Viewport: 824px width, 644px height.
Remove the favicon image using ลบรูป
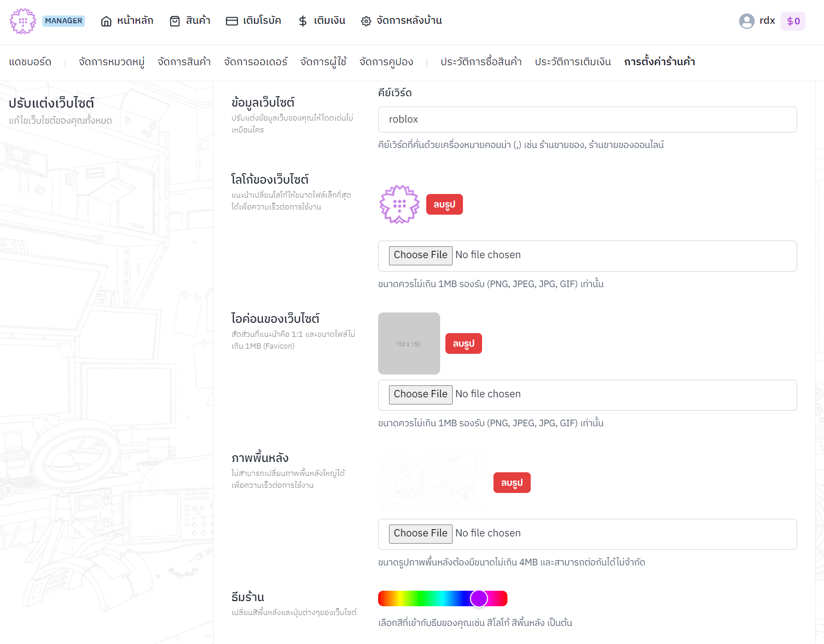point(463,343)
